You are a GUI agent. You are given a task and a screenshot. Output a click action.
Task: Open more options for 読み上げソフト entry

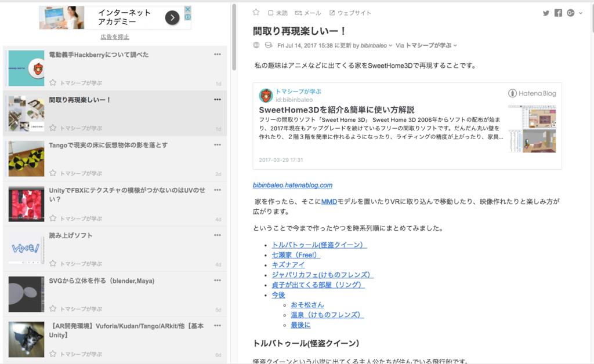point(218,235)
